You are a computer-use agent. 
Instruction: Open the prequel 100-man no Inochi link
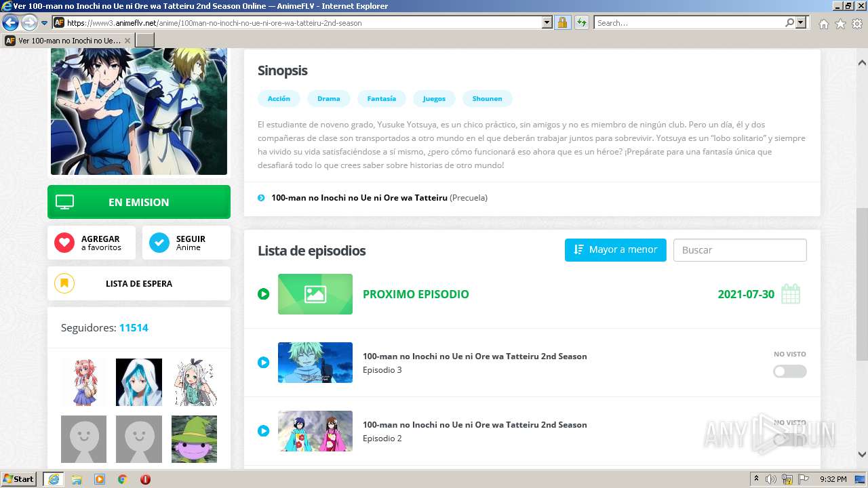[x=359, y=198]
